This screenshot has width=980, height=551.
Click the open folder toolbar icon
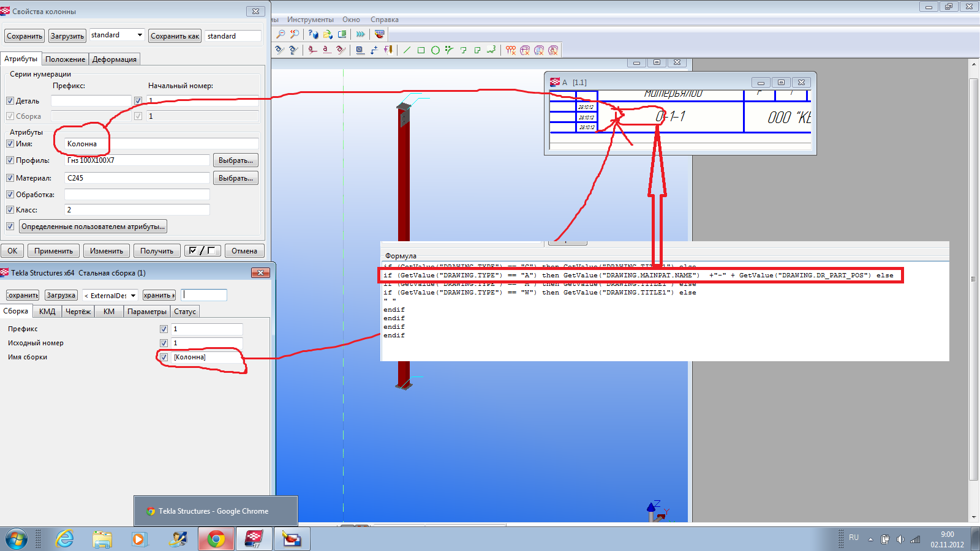click(328, 34)
